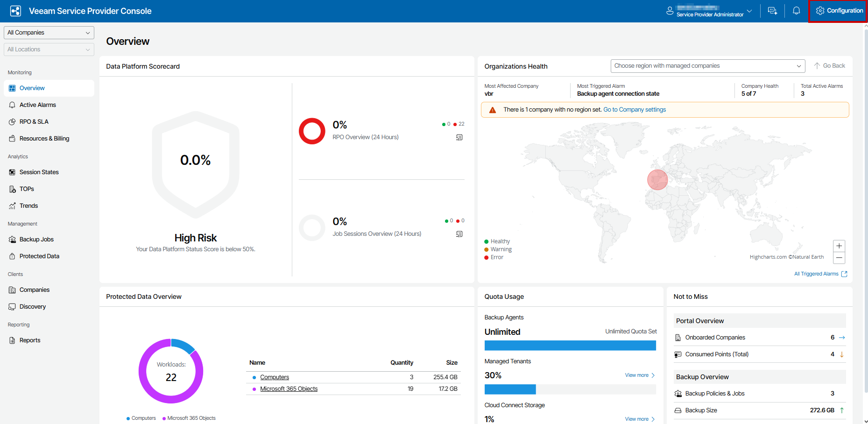Open the Configuration button
868x424 pixels.
tap(839, 11)
